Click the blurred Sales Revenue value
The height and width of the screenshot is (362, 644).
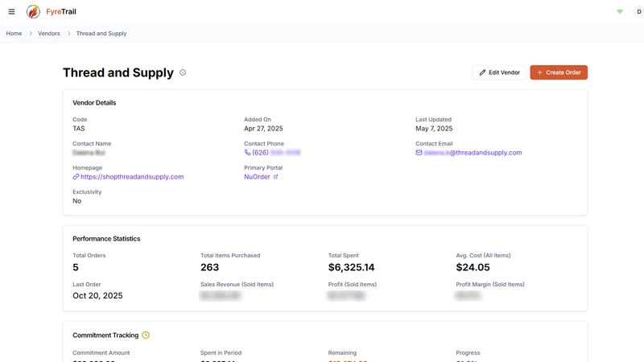221,295
